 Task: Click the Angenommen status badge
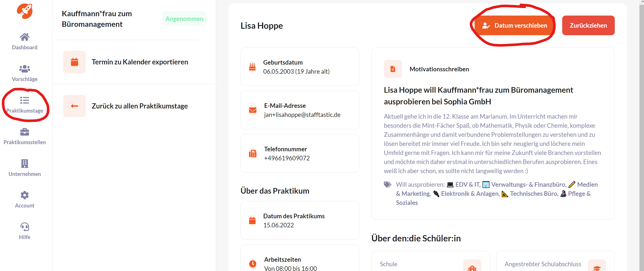184,19
